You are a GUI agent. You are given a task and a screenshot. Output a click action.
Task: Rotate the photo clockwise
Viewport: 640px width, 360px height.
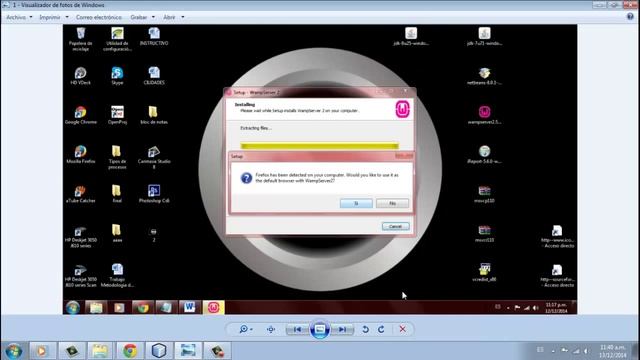tap(381, 329)
